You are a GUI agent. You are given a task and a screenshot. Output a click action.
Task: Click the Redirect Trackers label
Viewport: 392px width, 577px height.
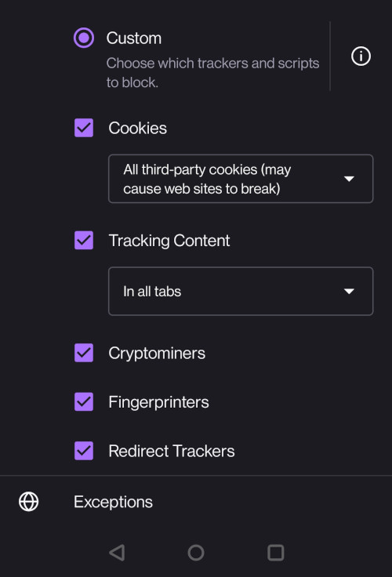pos(172,451)
